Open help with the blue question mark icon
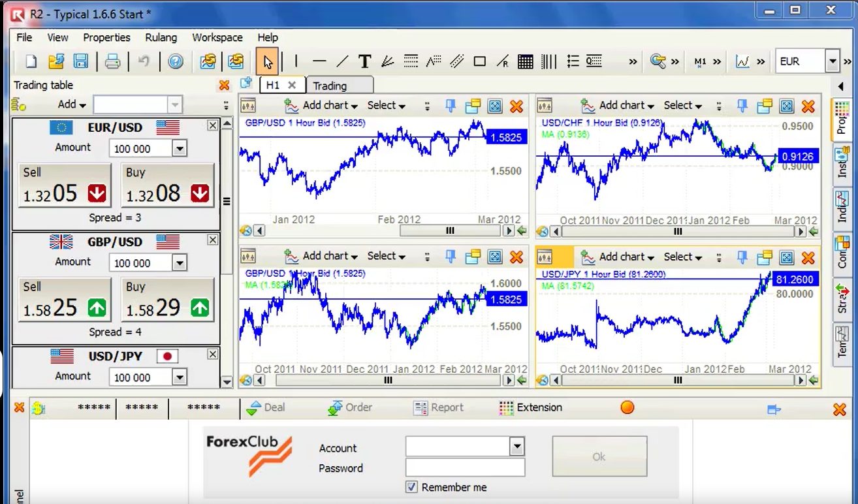 pyautogui.click(x=176, y=61)
